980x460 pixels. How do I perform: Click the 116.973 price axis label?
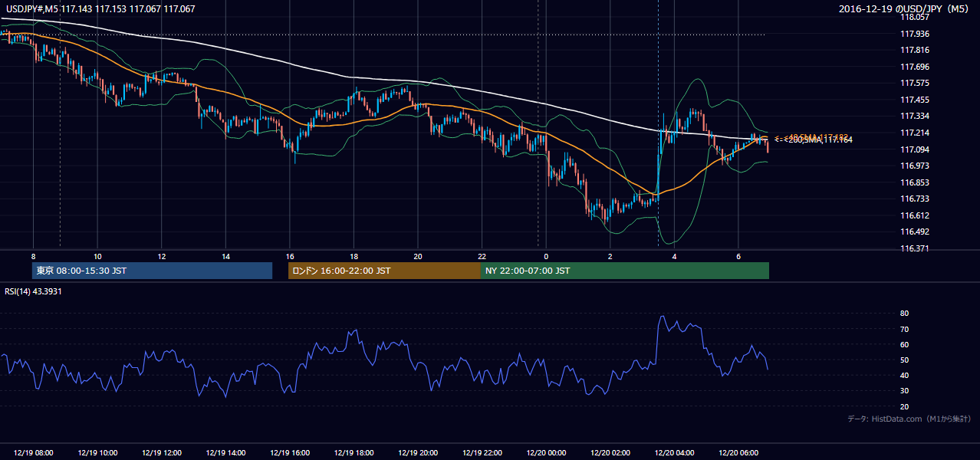pyautogui.click(x=915, y=166)
